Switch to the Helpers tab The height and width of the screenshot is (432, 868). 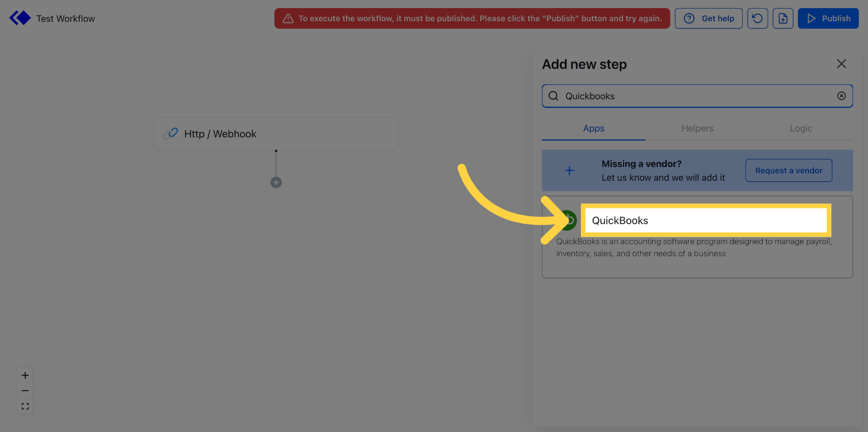(x=697, y=128)
